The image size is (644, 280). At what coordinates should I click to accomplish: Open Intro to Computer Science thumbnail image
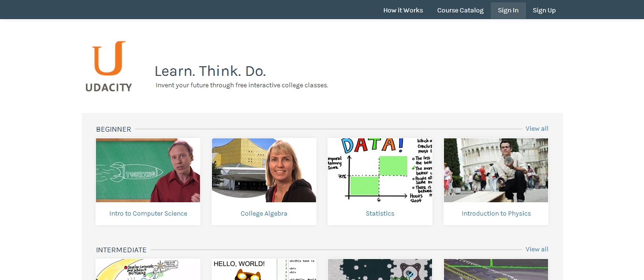tap(148, 170)
